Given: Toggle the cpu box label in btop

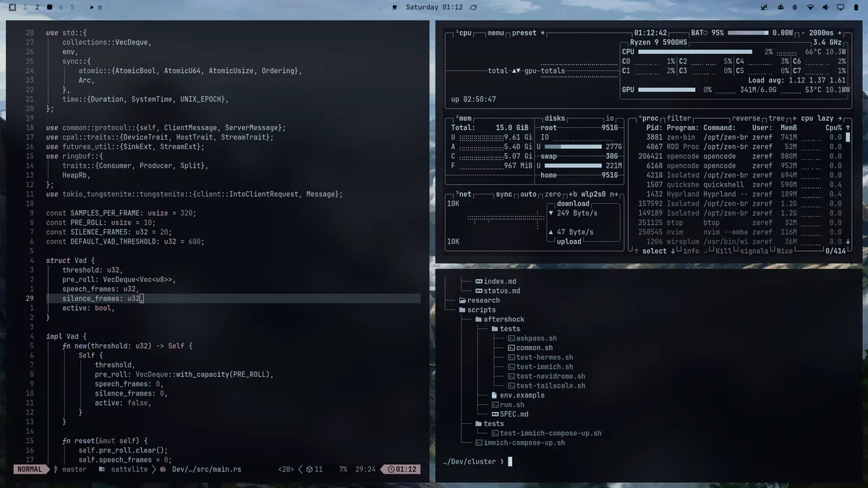Looking at the screenshot, I should click(464, 33).
